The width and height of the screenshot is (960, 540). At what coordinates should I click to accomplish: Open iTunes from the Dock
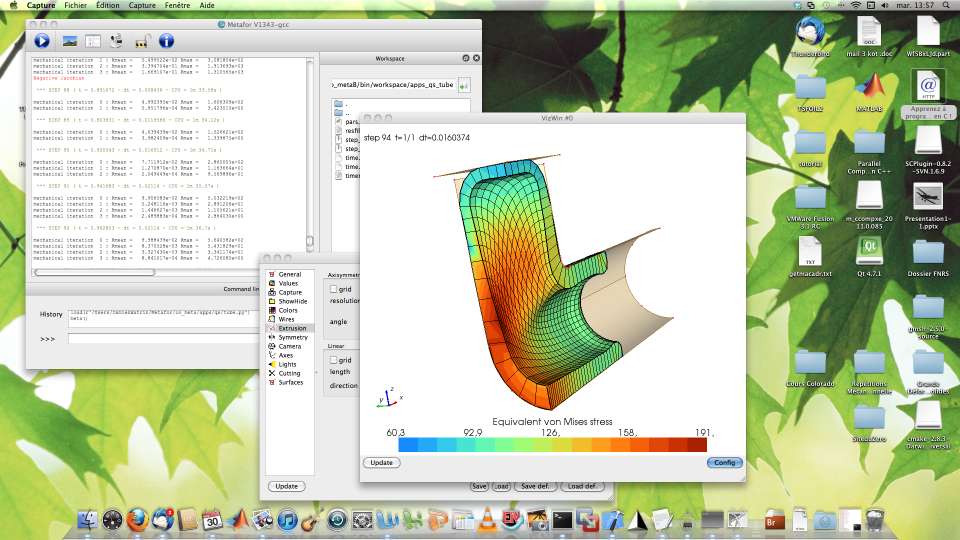pyautogui.click(x=287, y=520)
